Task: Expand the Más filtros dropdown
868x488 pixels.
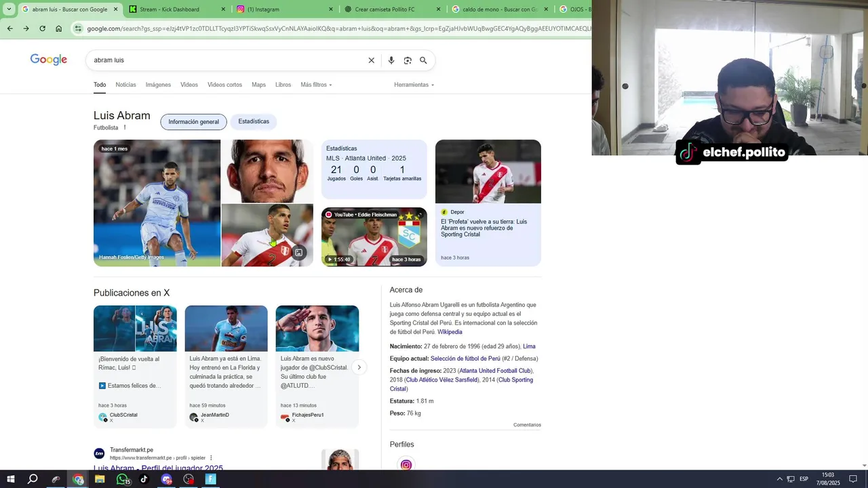Action: tap(317, 85)
